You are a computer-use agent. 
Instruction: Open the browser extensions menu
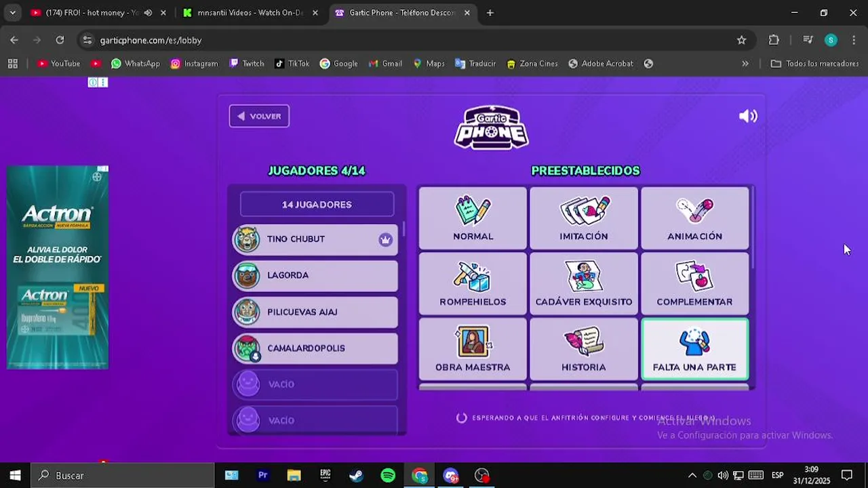[x=774, y=40]
